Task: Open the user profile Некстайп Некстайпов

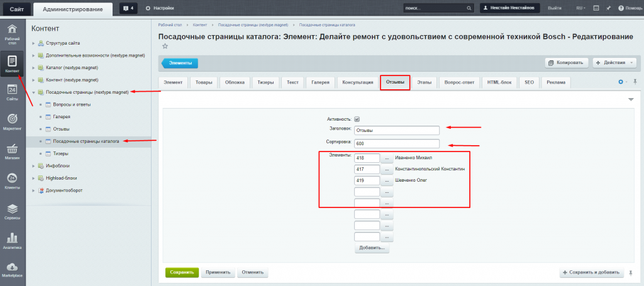Action: point(509,8)
